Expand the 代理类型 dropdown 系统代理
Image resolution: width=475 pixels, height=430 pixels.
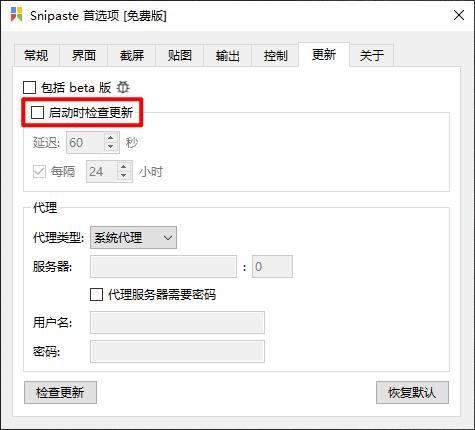click(x=133, y=238)
